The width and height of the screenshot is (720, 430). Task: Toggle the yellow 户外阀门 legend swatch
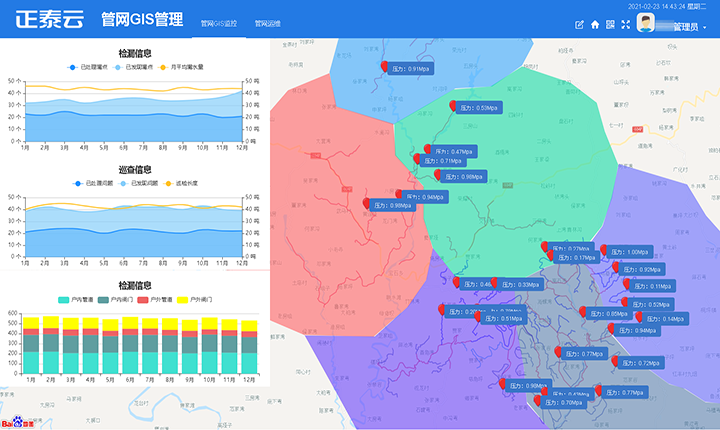(x=182, y=300)
